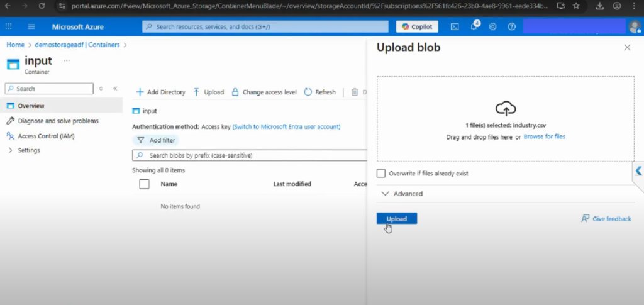Open the Chrome three-dot menu
Screen dimensions: 644x305
[x=634, y=6]
